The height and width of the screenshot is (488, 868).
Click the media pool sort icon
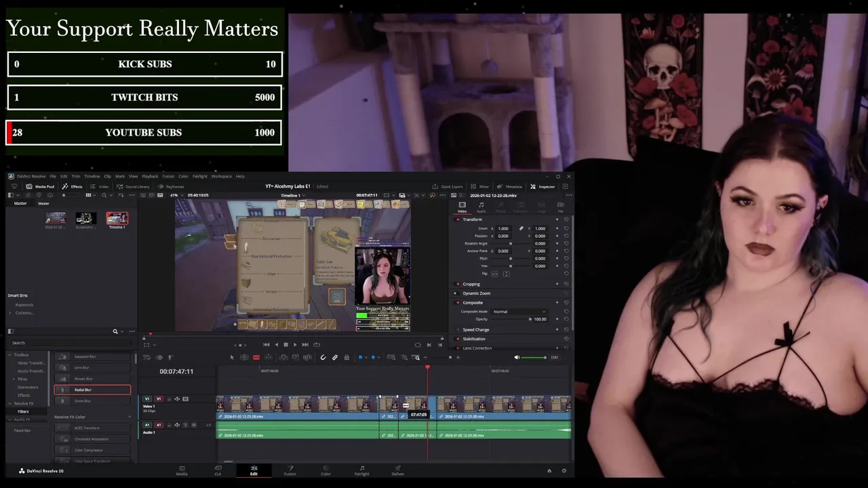(x=121, y=195)
